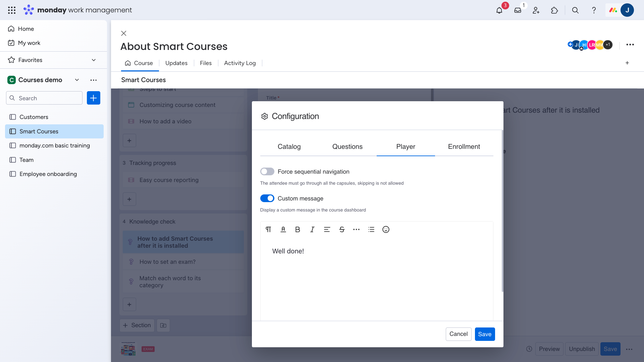The height and width of the screenshot is (362, 644).
Task: Insert a bulleted list
Action: (371, 230)
